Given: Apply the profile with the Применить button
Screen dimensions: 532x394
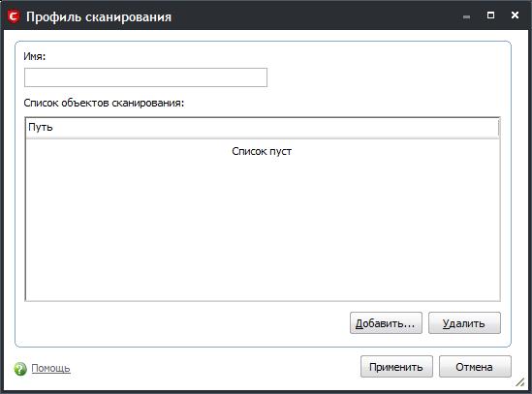Looking at the screenshot, I should pyautogui.click(x=396, y=367).
